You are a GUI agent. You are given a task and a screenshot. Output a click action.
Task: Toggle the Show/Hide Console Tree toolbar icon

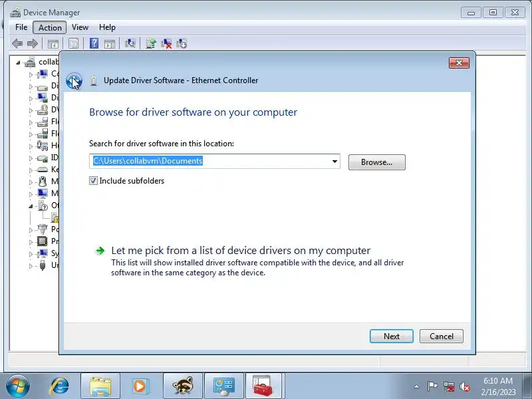[53, 44]
